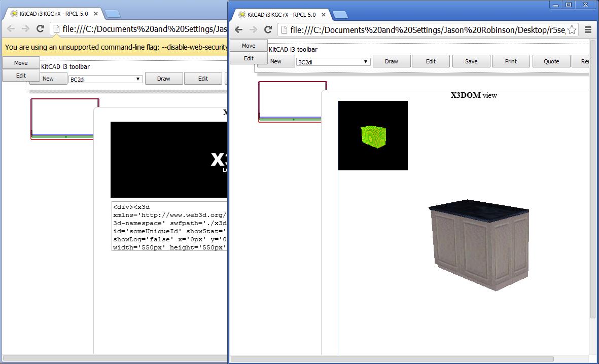Click the X3DOM view heading
Image resolution: width=599 pixels, height=364 pixels.
[474, 95]
